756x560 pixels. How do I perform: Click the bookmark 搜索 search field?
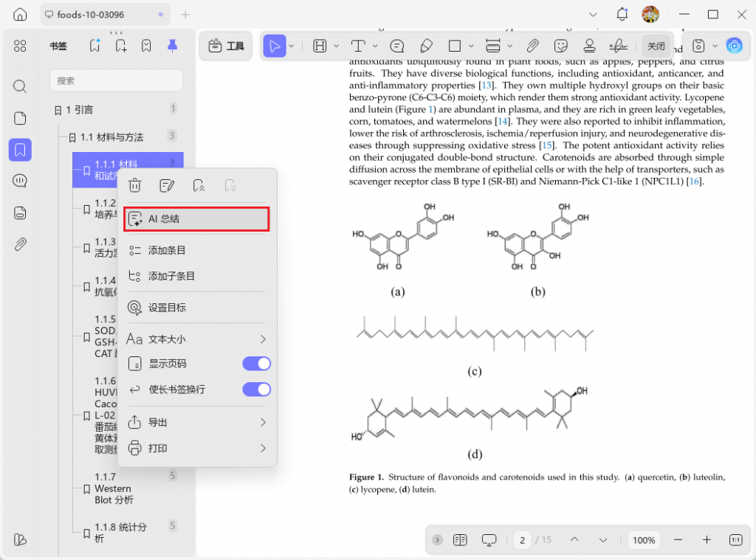pos(116,80)
